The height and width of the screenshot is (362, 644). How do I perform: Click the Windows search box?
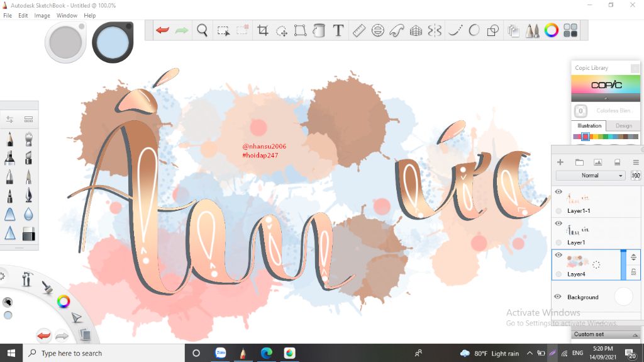(x=104, y=353)
